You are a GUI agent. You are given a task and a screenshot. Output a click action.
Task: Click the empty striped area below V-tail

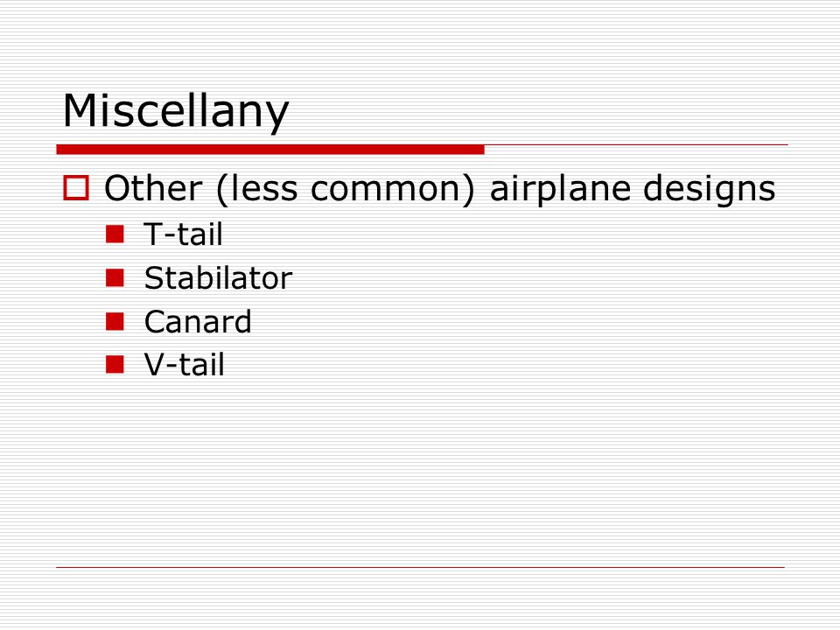420,472
